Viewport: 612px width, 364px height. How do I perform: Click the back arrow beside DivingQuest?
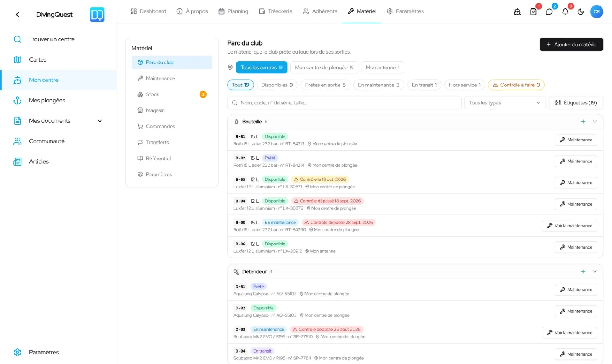click(17, 15)
